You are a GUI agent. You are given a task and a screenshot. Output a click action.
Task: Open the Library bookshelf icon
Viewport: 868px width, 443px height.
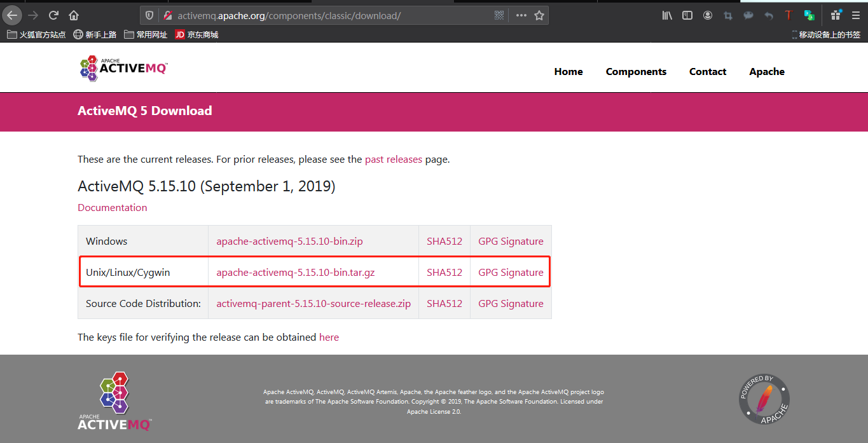tap(667, 15)
